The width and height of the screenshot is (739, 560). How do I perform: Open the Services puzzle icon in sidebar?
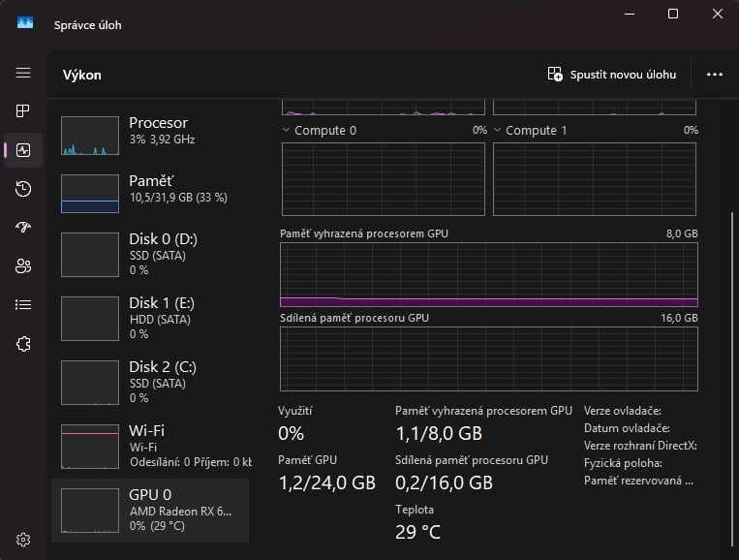tap(23, 344)
